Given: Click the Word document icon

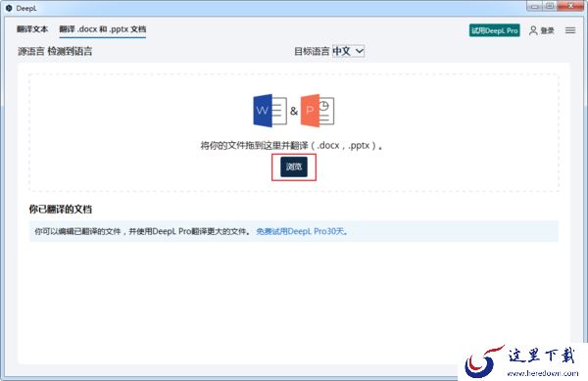Looking at the screenshot, I should (x=270, y=111).
